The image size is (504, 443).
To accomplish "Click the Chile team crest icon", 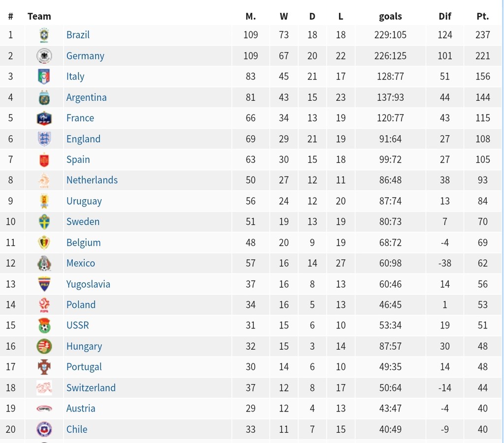I will (x=44, y=429).
